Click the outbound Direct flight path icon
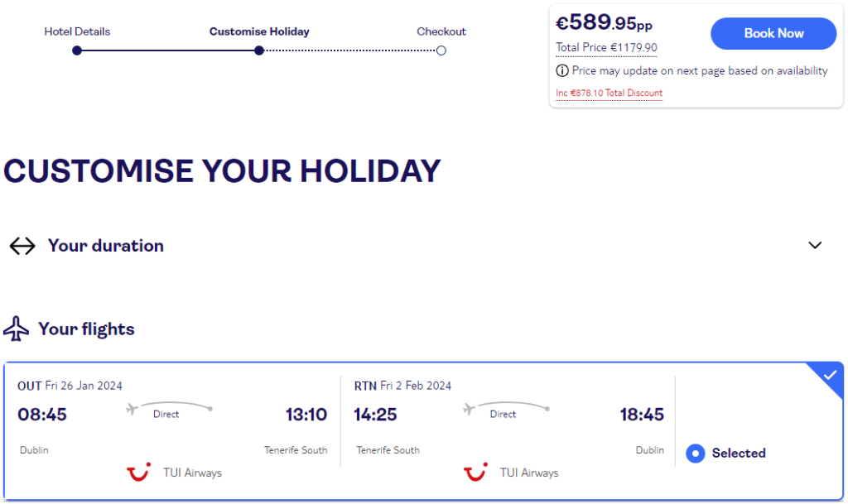Viewport: 848px width, 504px height. coord(169,408)
